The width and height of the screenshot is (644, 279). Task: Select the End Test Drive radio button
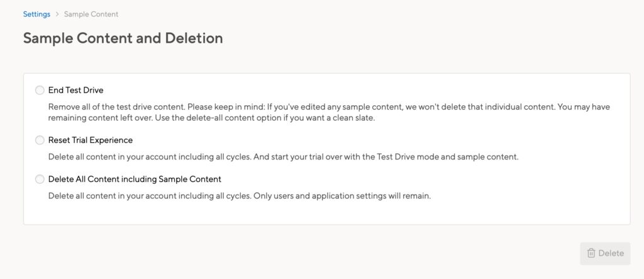click(x=40, y=90)
